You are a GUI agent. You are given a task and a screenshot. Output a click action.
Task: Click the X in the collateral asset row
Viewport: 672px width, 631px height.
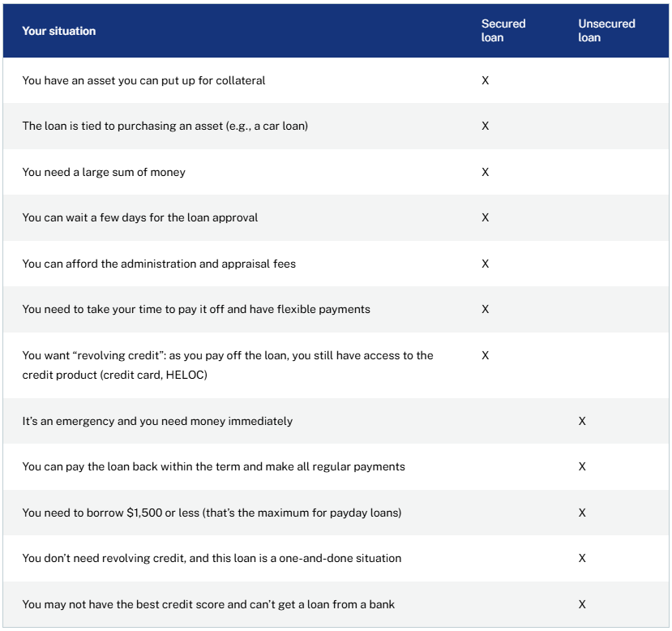[486, 81]
